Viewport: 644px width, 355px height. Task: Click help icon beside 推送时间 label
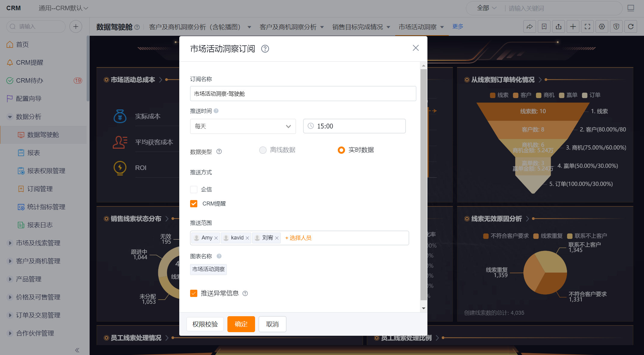(x=216, y=111)
